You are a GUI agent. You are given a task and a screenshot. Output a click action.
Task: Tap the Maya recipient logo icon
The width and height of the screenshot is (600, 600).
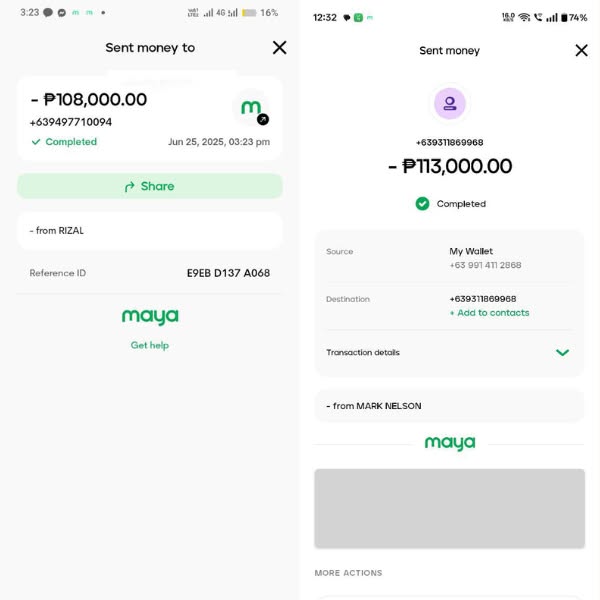click(x=252, y=108)
